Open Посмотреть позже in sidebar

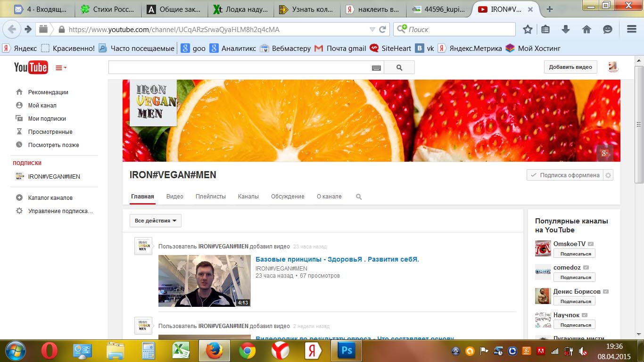[x=53, y=145]
